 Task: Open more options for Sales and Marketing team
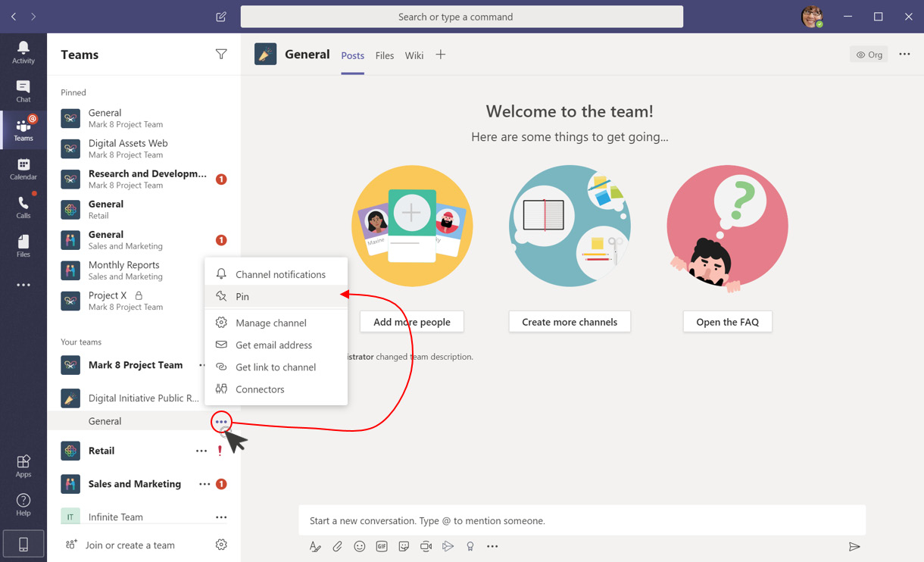(204, 484)
